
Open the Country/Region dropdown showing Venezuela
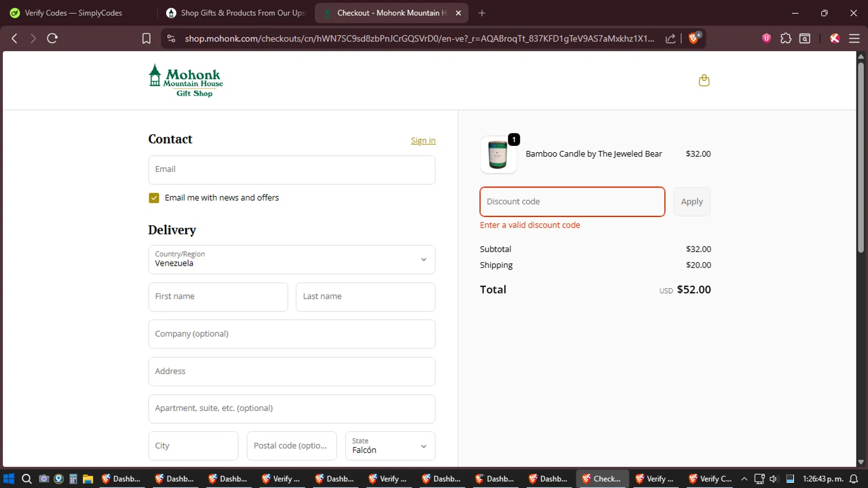point(292,259)
